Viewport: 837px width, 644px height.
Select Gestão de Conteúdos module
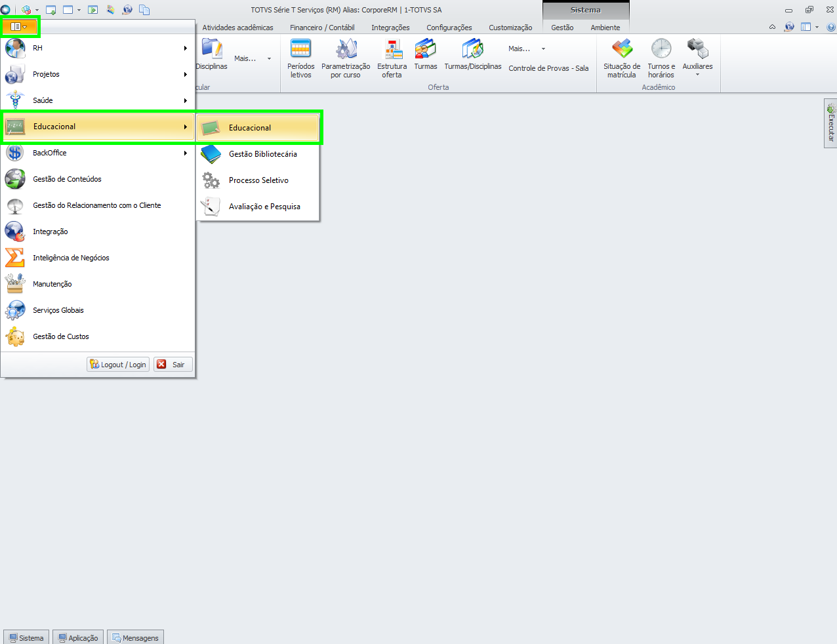98,179
